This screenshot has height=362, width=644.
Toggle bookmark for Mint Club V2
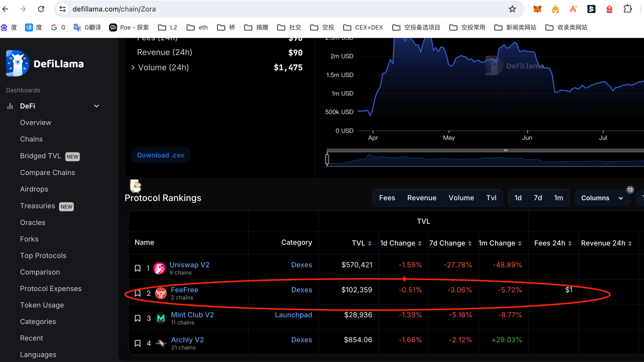click(137, 318)
